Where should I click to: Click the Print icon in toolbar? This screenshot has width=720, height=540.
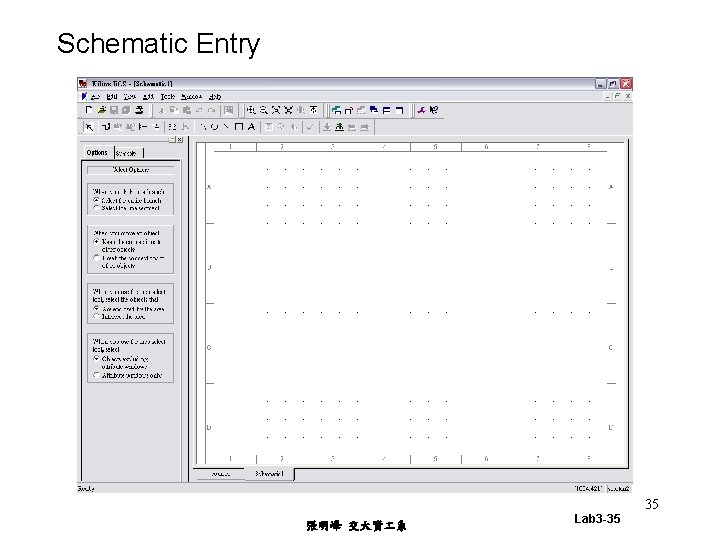coord(139,110)
